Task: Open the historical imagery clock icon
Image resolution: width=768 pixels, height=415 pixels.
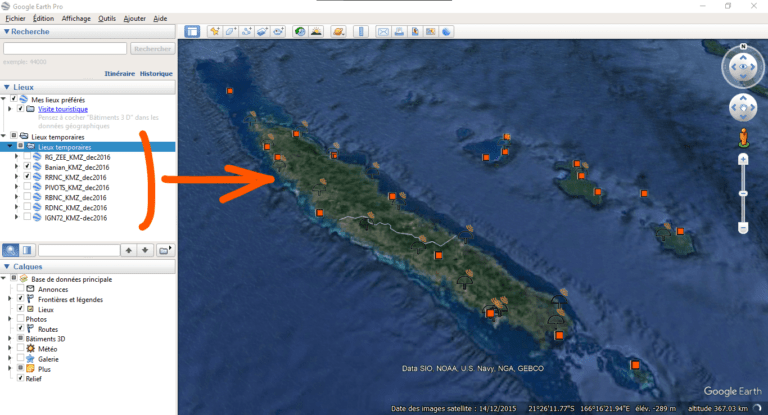Action: pyautogui.click(x=300, y=32)
